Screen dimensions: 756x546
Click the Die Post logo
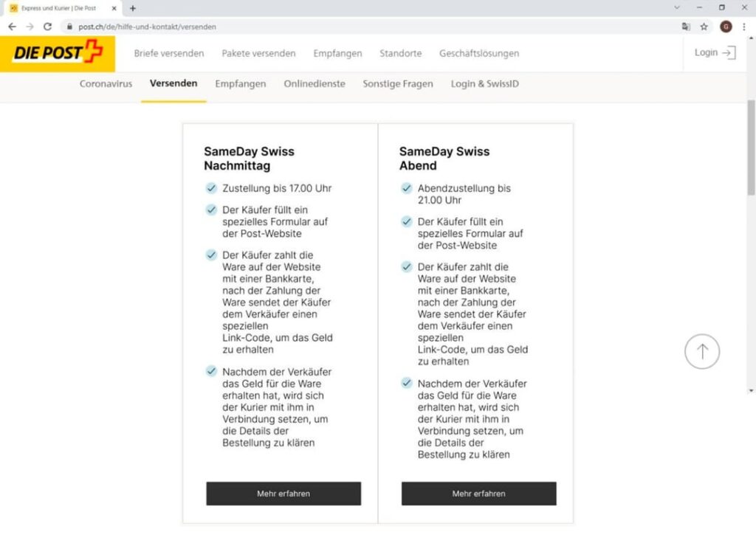click(58, 53)
